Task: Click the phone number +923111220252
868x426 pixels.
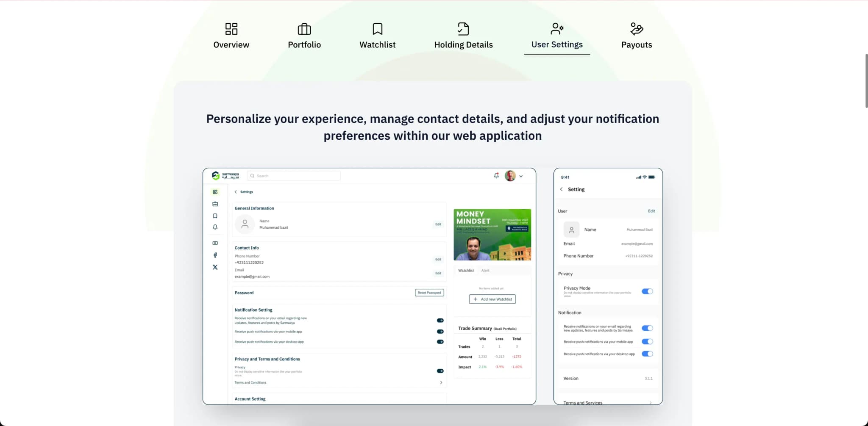Action: coord(249,263)
